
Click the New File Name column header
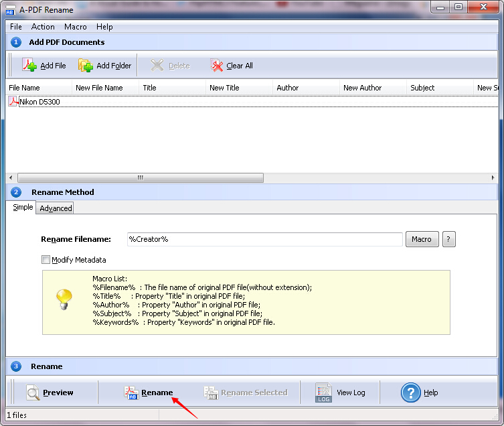click(x=106, y=88)
